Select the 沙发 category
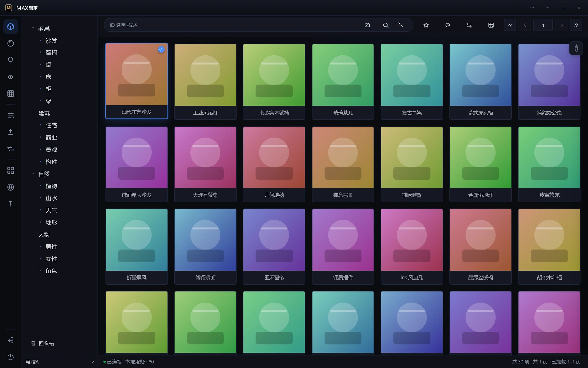 [x=51, y=41]
